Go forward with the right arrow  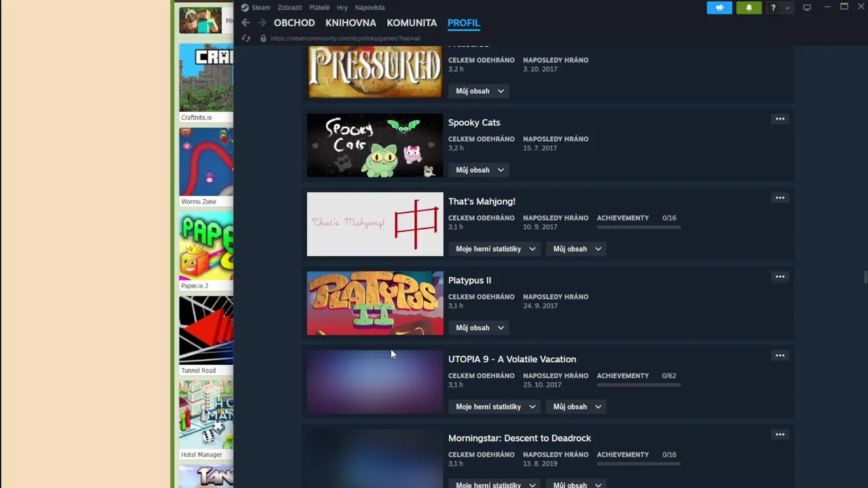(262, 23)
